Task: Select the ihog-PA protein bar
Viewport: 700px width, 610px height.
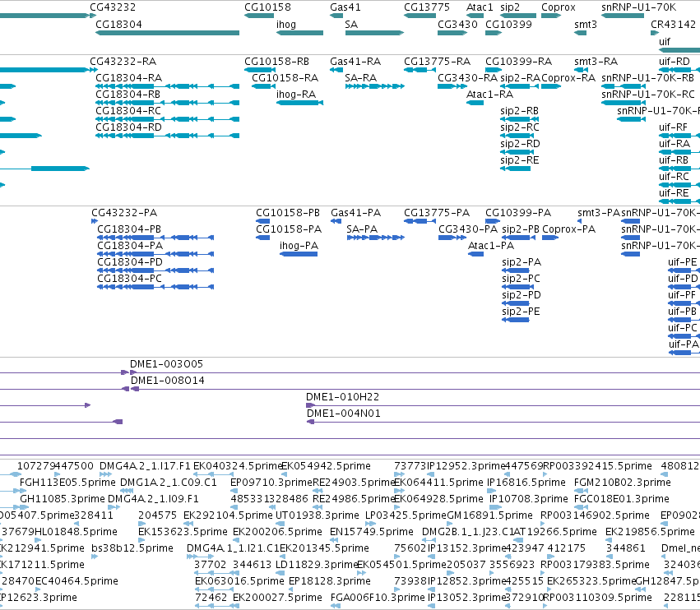Action: click(x=299, y=254)
